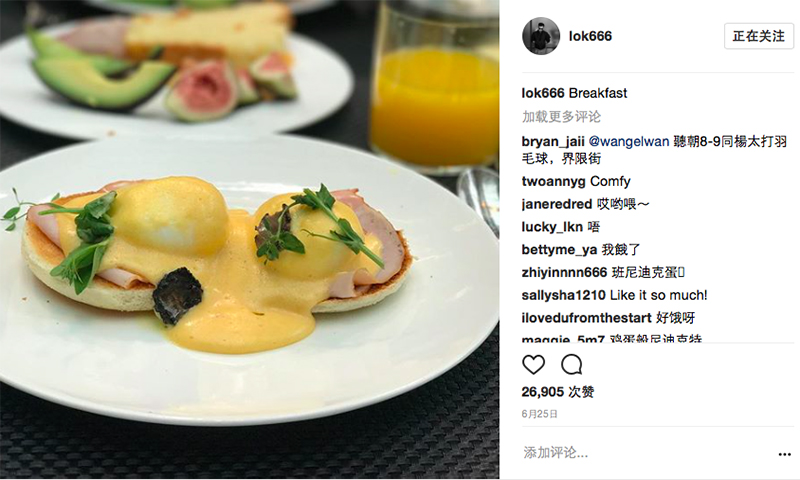Toggle the 正在关注 following button
Viewport: 800px width, 480px height.
pos(759,36)
